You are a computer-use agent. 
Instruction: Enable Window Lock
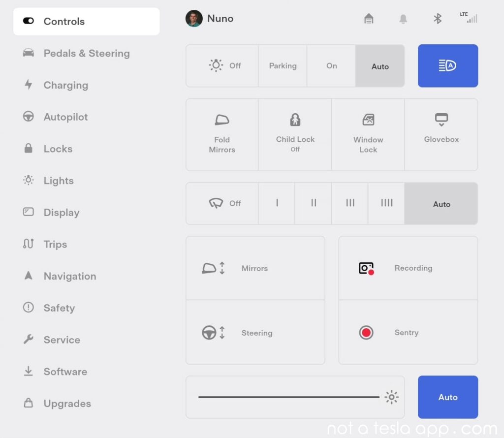tap(368, 134)
